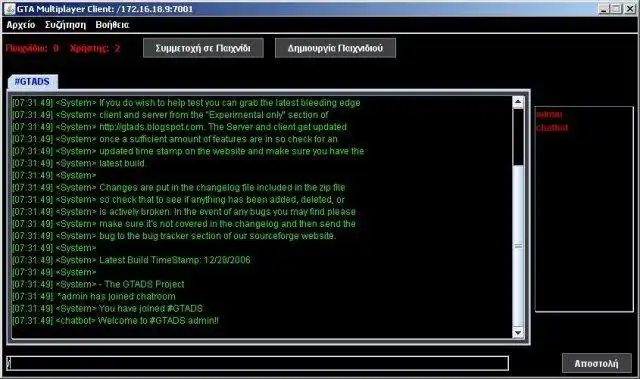
Task: Click the 'updated time stamp on the website' line
Action: pos(188,151)
